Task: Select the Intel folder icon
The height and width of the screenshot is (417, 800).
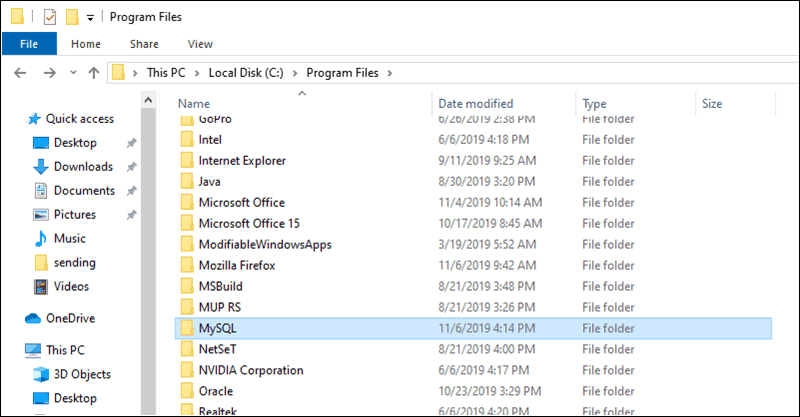Action: (187, 139)
